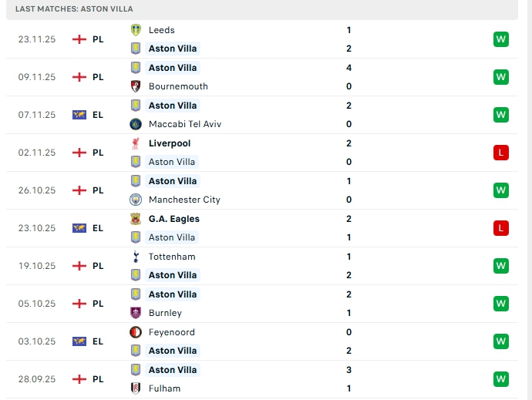Open the Manchester City team link
The height and width of the screenshot is (400, 532).
click(x=184, y=200)
